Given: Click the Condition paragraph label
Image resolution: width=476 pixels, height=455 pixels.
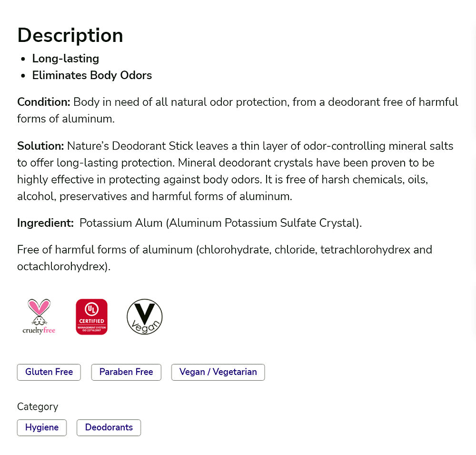Looking at the screenshot, I should (x=43, y=102).
